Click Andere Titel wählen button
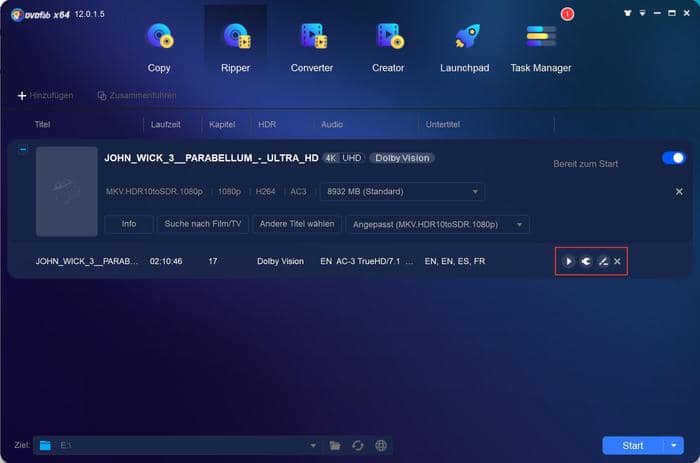Screen dimensions: 700x463 click(x=297, y=224)
